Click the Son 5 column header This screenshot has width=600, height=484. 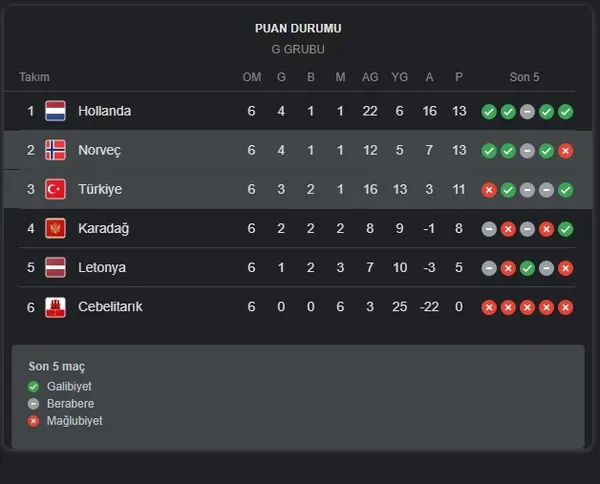tap(526, 77)
